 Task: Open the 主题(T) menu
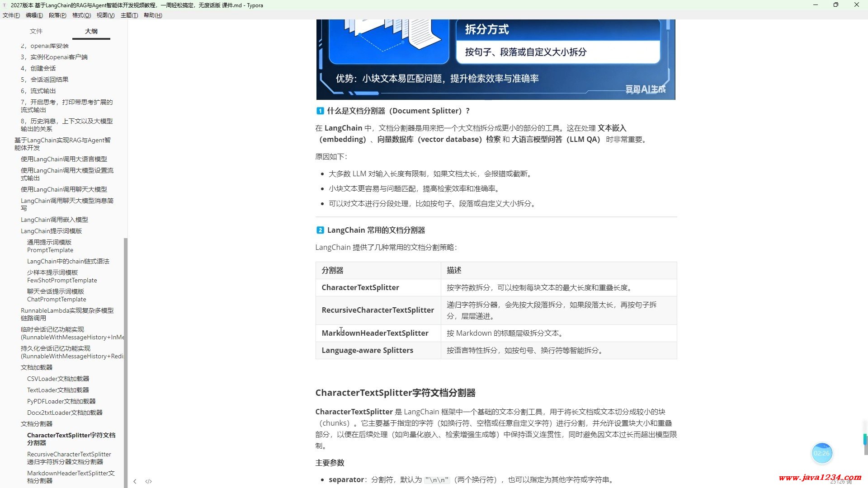click(129, 15)
